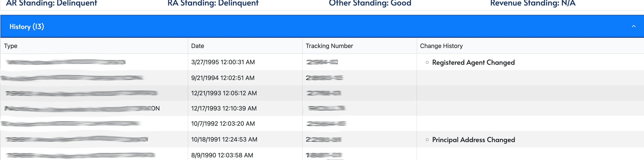644x160 pixels.
Task: Click the 9/21/1994 12:02:51 AM date cell
Action: pos(223,78)
